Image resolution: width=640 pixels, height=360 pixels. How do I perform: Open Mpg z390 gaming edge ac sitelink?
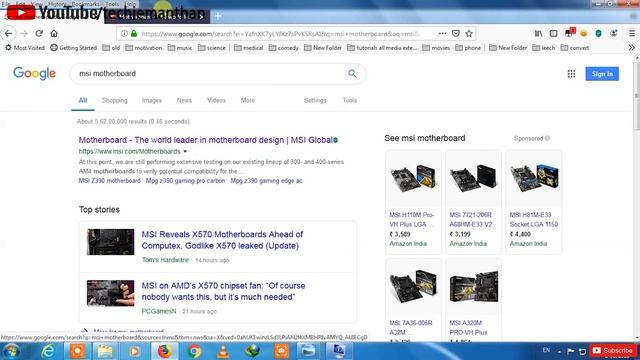(267, 180)
